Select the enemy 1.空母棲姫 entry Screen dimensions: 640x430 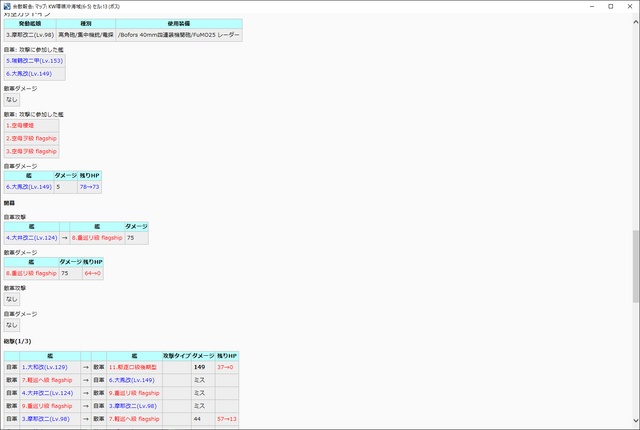31,126
